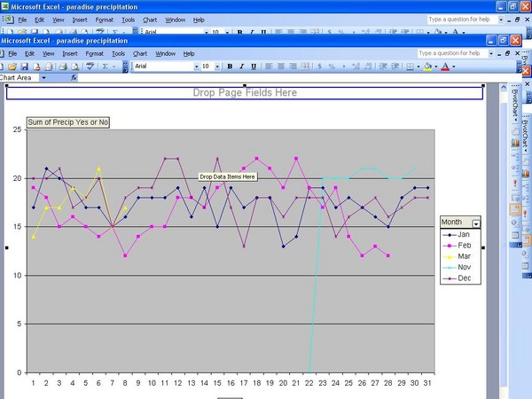Open the Month field dropdown in legend

coord(476,223)
